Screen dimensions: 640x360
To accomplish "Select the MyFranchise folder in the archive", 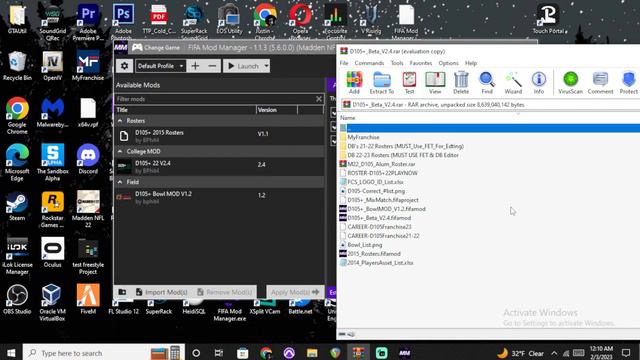I will (363, 137).
